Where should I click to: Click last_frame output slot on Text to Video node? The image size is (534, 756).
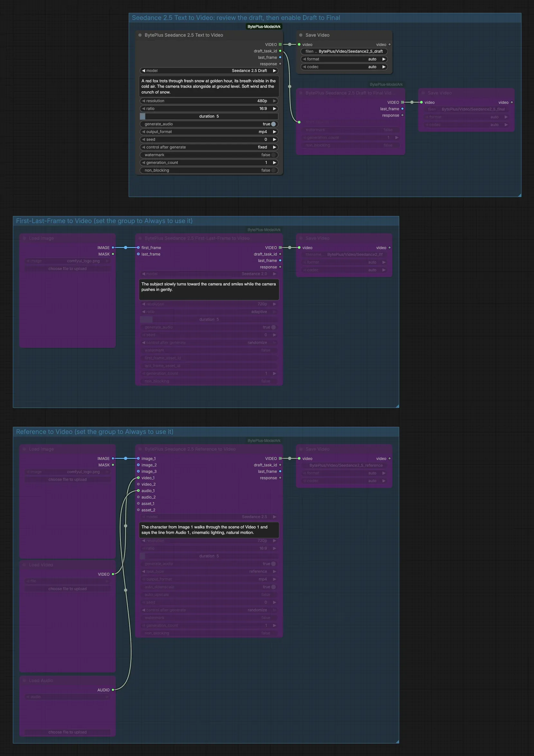click(280, 57)
